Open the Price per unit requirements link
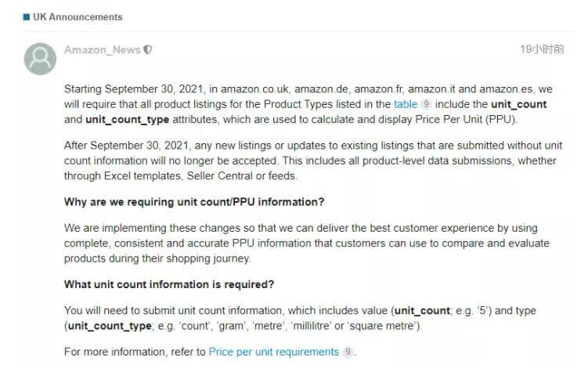 pyautogui.click(x=274, y=352)
